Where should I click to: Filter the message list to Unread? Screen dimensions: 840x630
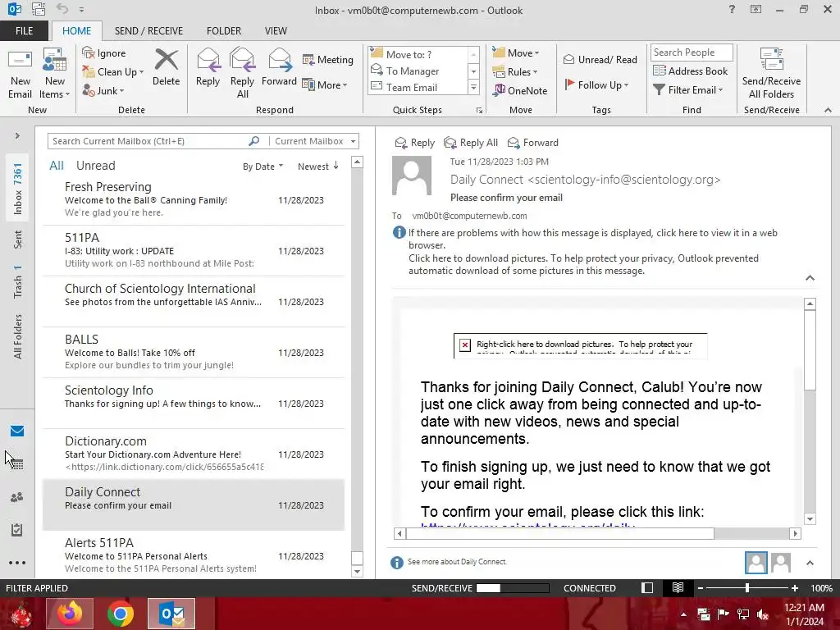pos(95,166)
